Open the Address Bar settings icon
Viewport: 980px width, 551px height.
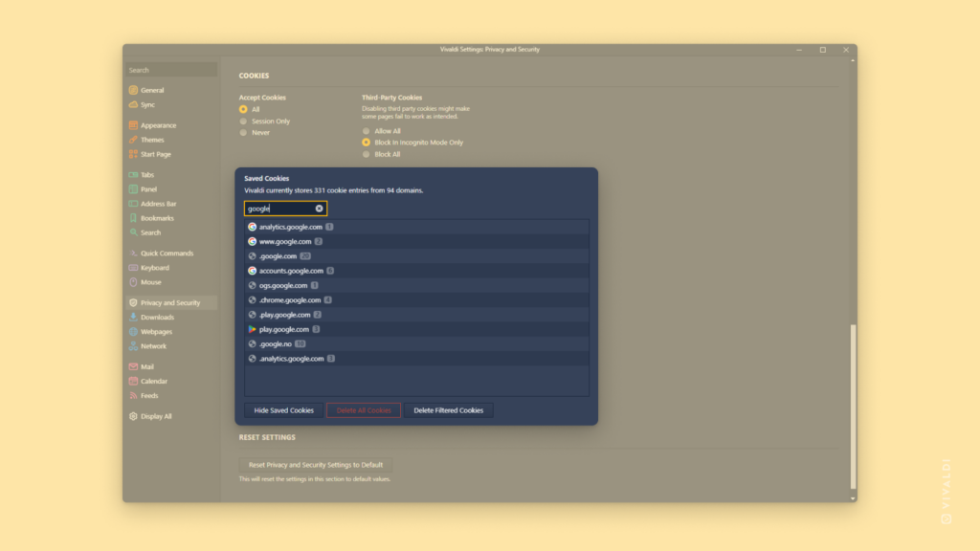click(x=133, y=203)
